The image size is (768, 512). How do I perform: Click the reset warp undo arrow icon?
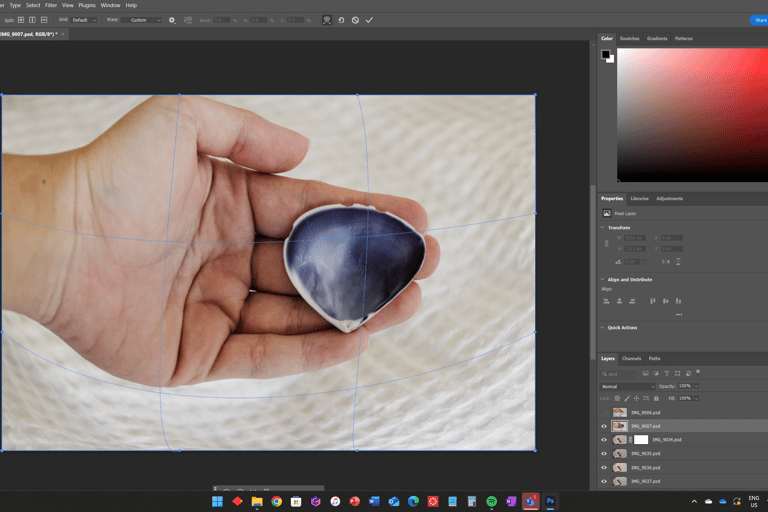click(x=341, y=20)
